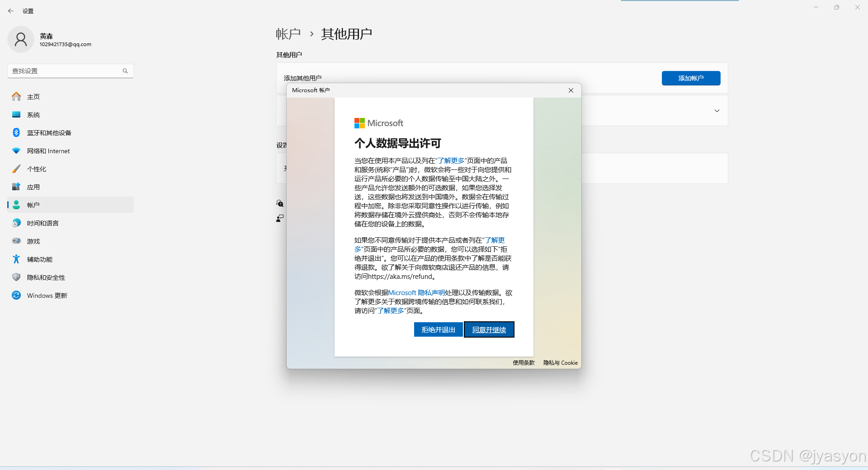Open 隐私与 Cookie link at dialog bottom
This screenshot has height=470, width=868.
(x=561, y=362)
